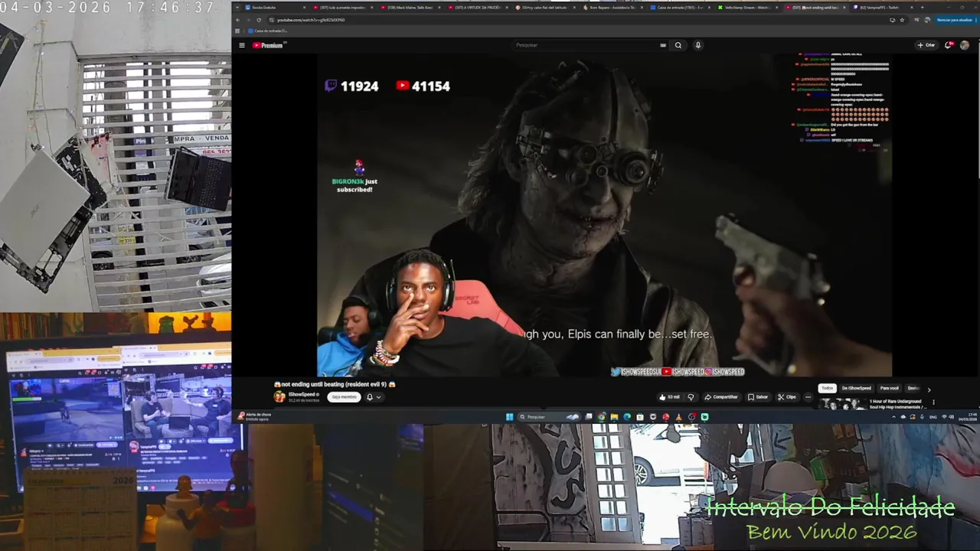Open the YouTube notifications bell
This screenshot has height=551, width=980.
coord(949,45)
